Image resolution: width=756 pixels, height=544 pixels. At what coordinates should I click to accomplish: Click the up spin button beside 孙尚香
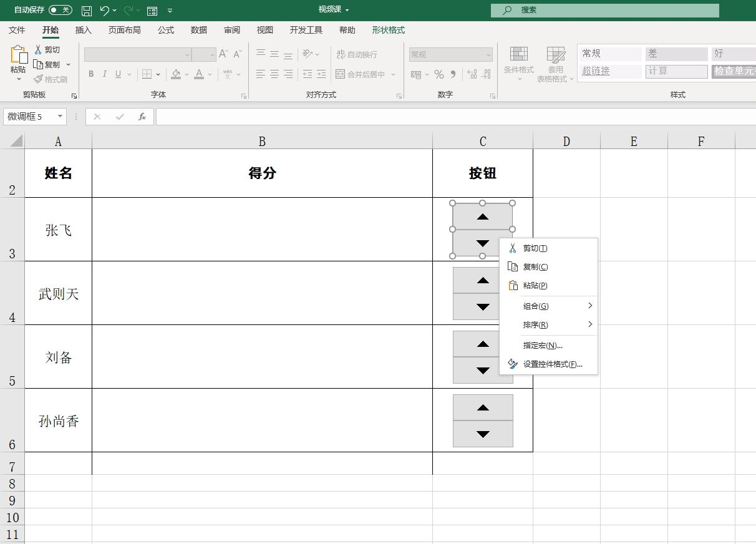(x=482, y=407)
